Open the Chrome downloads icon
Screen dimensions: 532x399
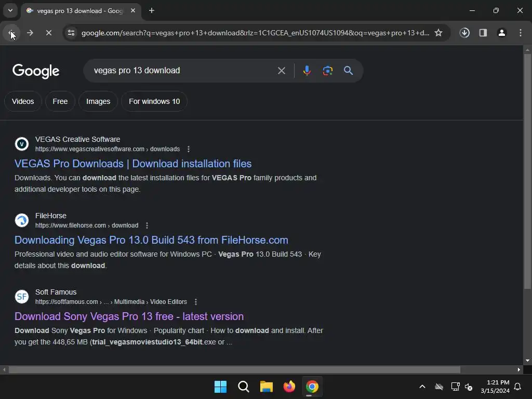pos(464,33)
